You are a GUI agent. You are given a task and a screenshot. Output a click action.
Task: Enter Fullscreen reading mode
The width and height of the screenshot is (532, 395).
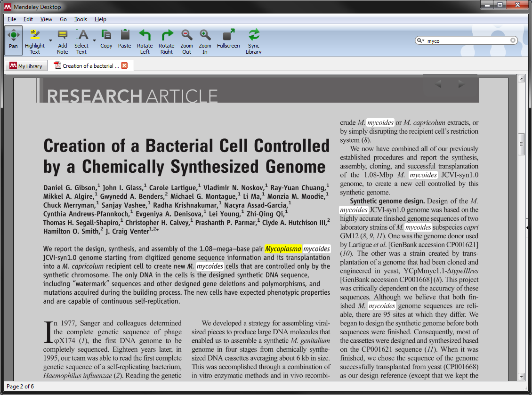pyautogui.click(x=228, y=39)
